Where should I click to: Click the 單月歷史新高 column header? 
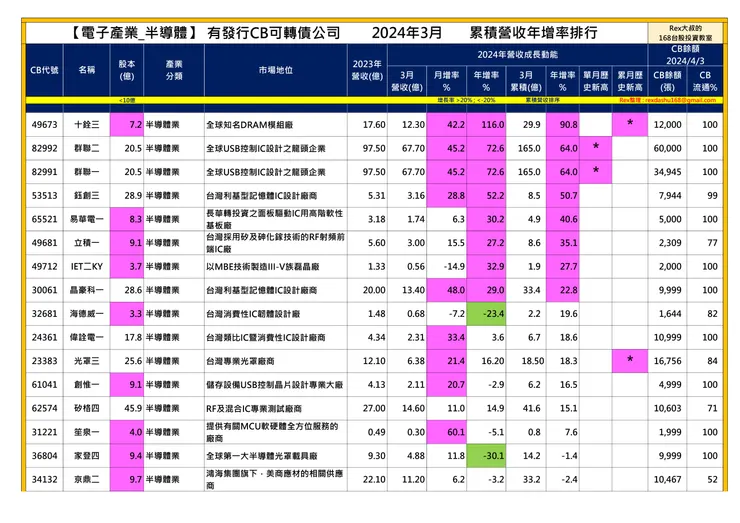(596, 81)
